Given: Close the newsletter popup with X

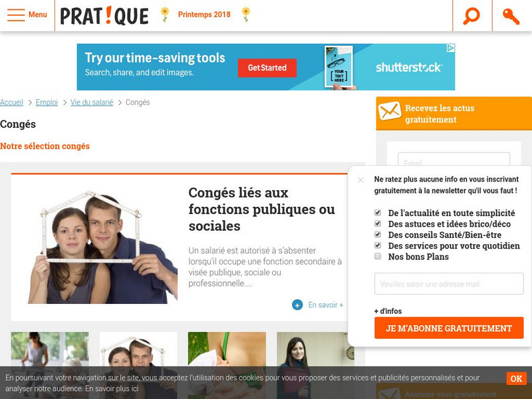Looking at the screenshot, I should 360,180.
